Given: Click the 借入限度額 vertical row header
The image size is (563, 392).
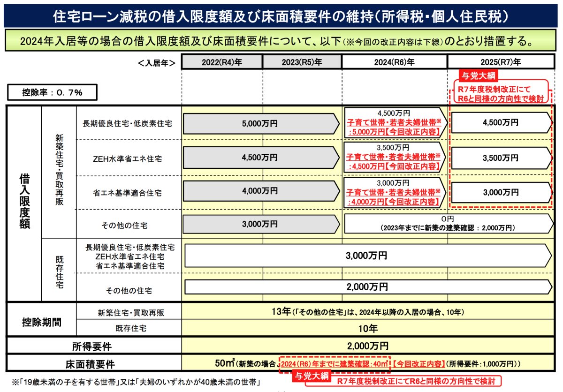Looking at the screenshot, I should pos(24,202).
